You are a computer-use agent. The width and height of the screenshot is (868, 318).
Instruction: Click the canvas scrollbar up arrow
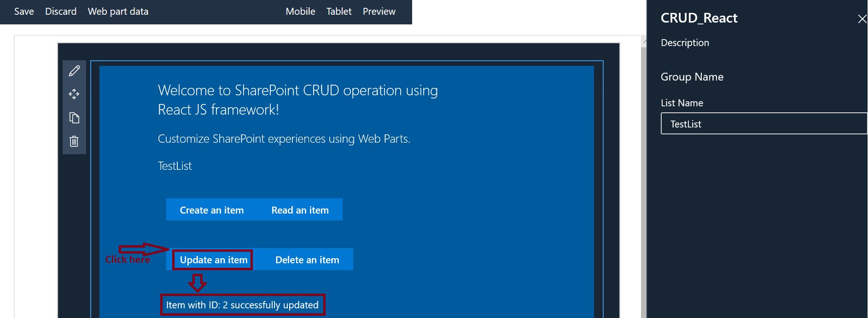[644, 42]
